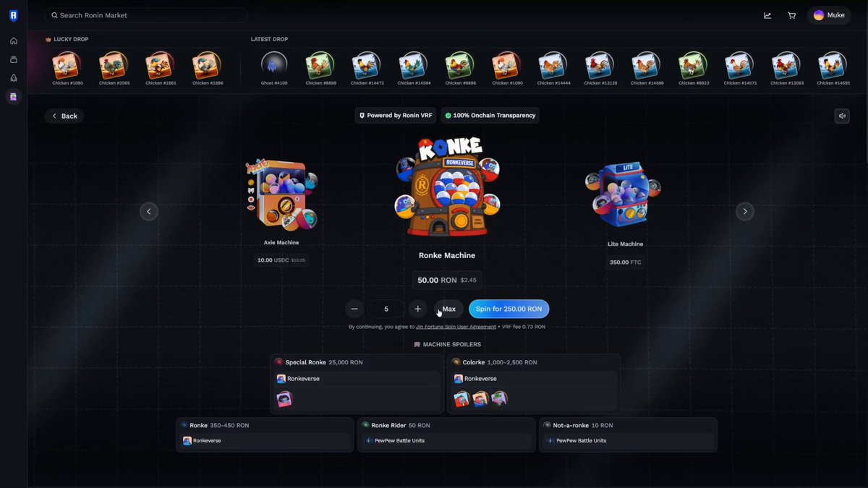Select the Axie Machine
This screenshot has height=488, width=868.
(x=281, y=197)
